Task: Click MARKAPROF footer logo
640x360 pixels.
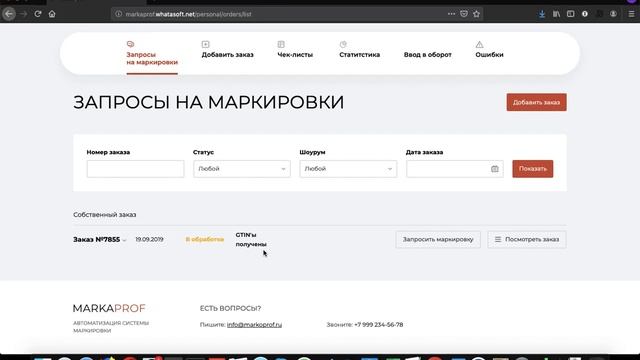Action: (109, 308)
